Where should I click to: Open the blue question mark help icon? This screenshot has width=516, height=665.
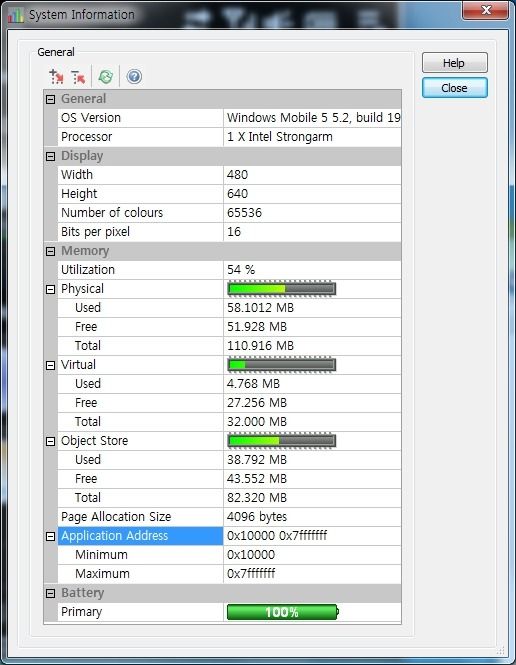click(x=134, y=77)
